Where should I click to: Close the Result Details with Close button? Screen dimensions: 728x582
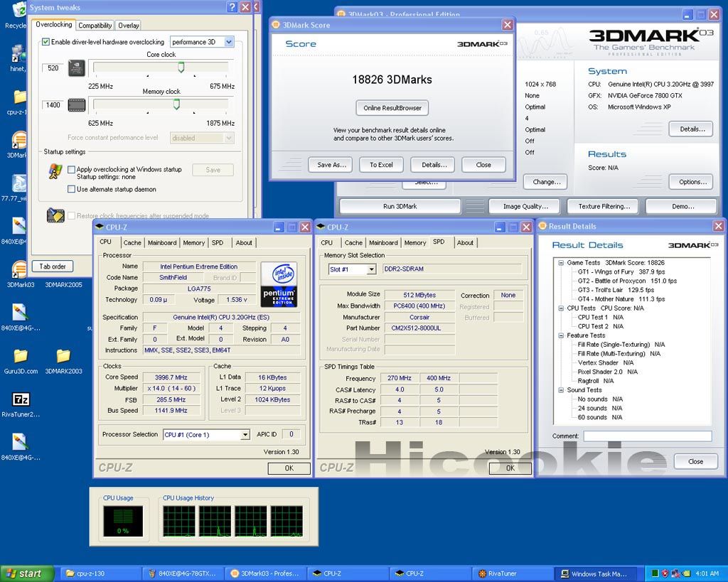tap(695, 462)
